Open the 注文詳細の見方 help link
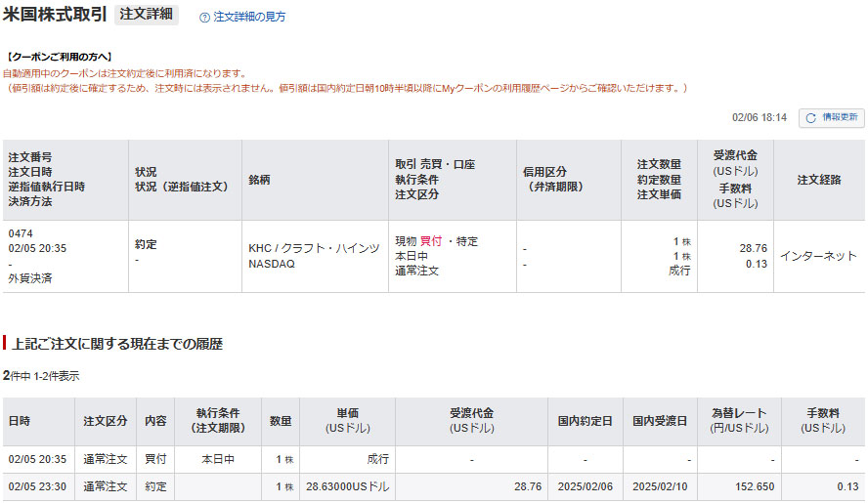The height and width of the screenshot is (503, 868). (249, 18)
